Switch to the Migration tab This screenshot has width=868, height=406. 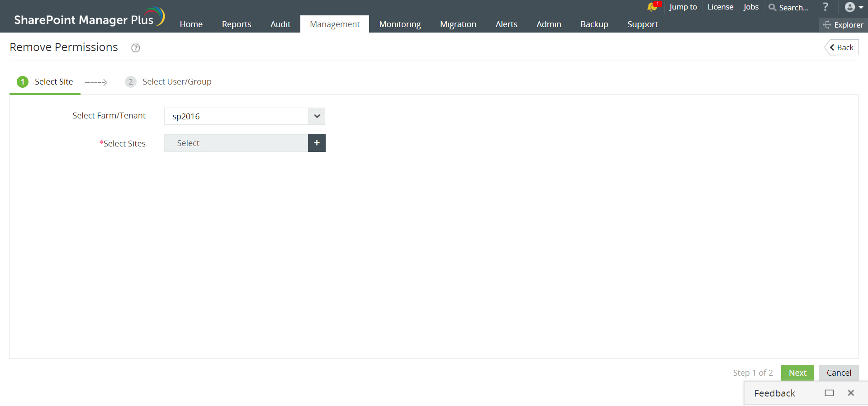click(458, 24)
